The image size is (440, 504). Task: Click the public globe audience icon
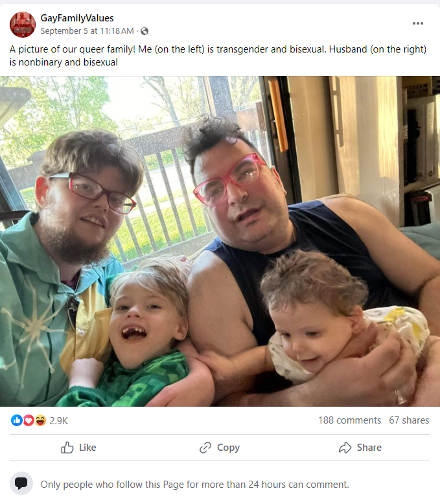(145, 31)
